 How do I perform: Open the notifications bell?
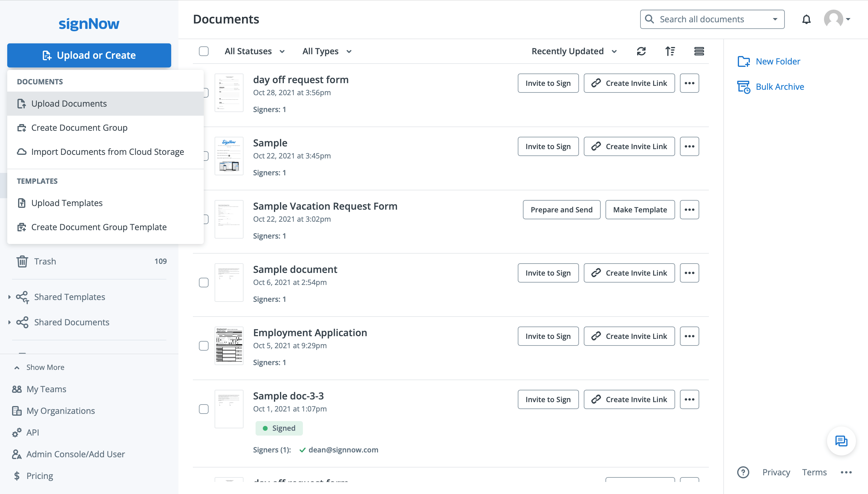806,19
